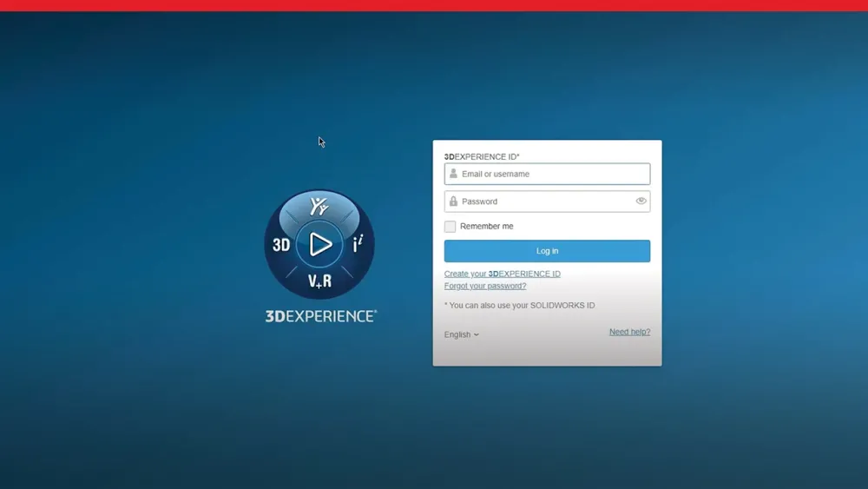The image size is (868, 489).
Task: Open Create your 3DEXPERIENCE ID link
Action: point(502,274)
